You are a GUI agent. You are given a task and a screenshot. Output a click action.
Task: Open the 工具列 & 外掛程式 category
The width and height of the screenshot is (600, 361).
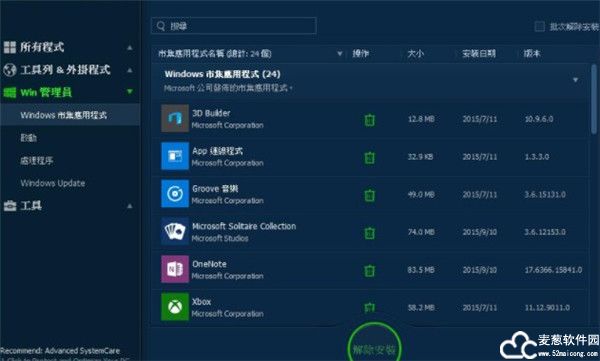click(x=65, y=70)
